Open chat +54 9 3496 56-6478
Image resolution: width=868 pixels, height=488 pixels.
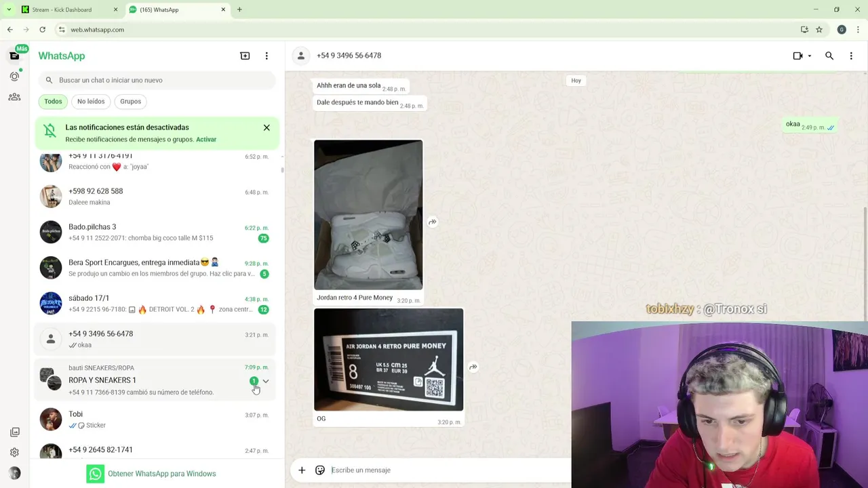[157, 339]
